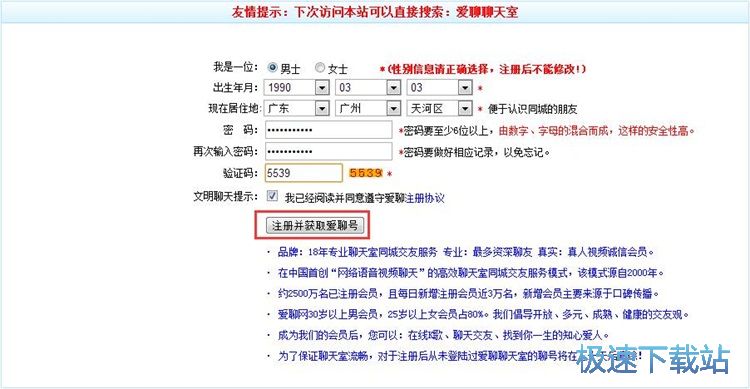Click the 出生年月 label
Viewport: 750px width, 389px height.
pos(235,88)
